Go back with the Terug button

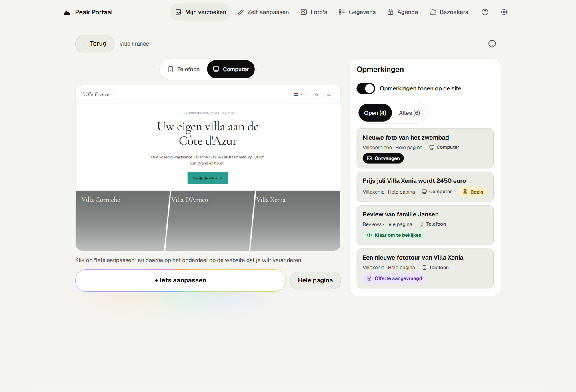pos(95,44)
